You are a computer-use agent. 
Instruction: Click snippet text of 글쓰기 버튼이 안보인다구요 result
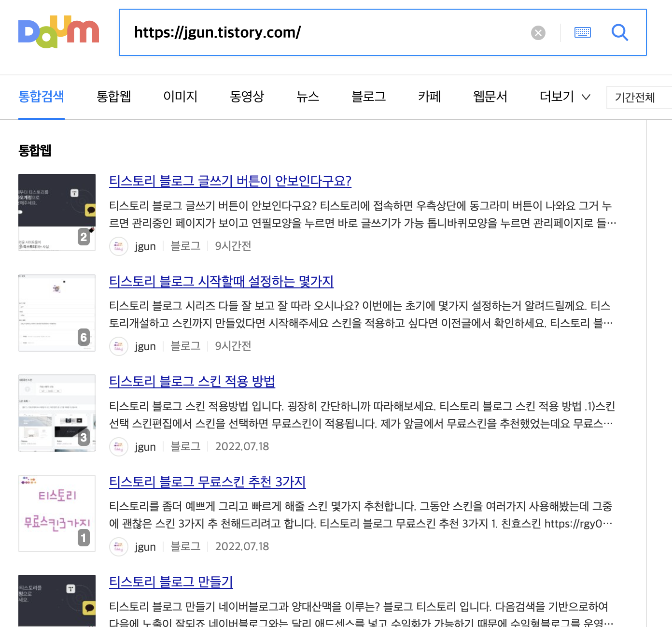[x=363, y=214]
